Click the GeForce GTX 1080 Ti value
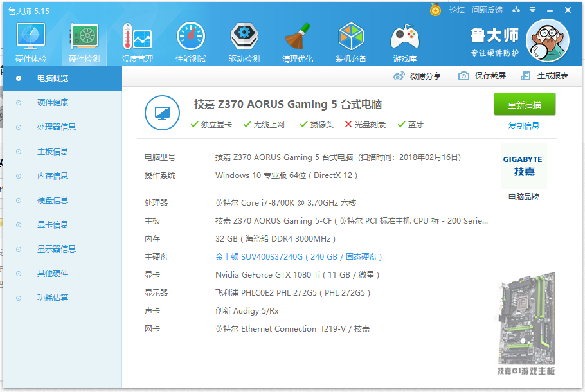Screen dimensions: 585x392 point(298,275)
